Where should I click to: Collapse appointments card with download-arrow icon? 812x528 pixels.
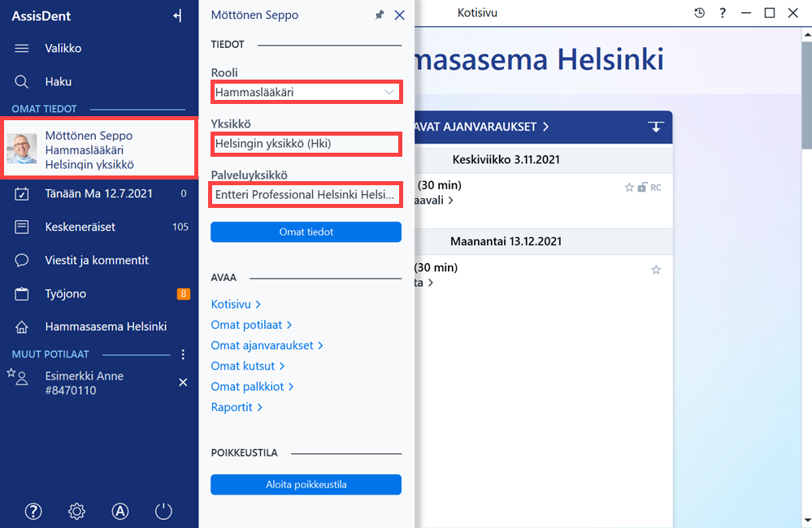(x=656, y=127)
